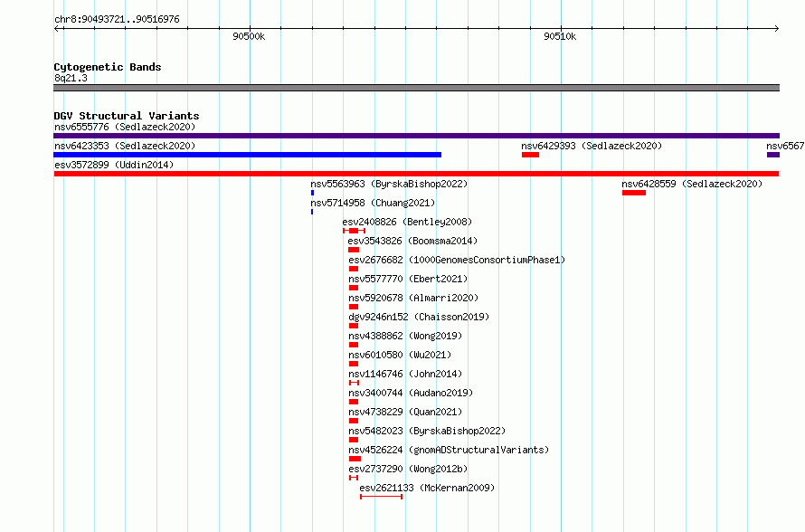Select the purple nsv6555776 variant bar

click(416, 136)
